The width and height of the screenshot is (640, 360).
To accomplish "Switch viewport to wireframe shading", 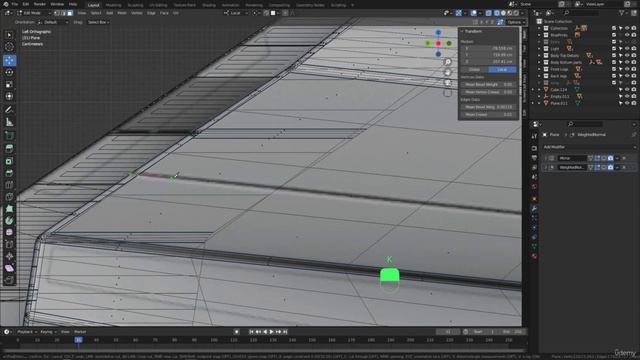I will pyautogui.click(x=497, y=13).
